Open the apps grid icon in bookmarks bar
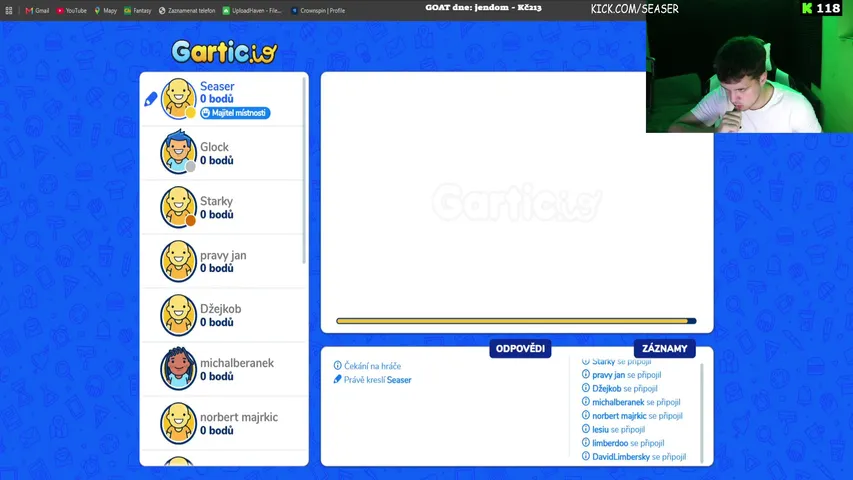Image resolution: width=853 pixels, height=480 pixels. click(9, 10)
